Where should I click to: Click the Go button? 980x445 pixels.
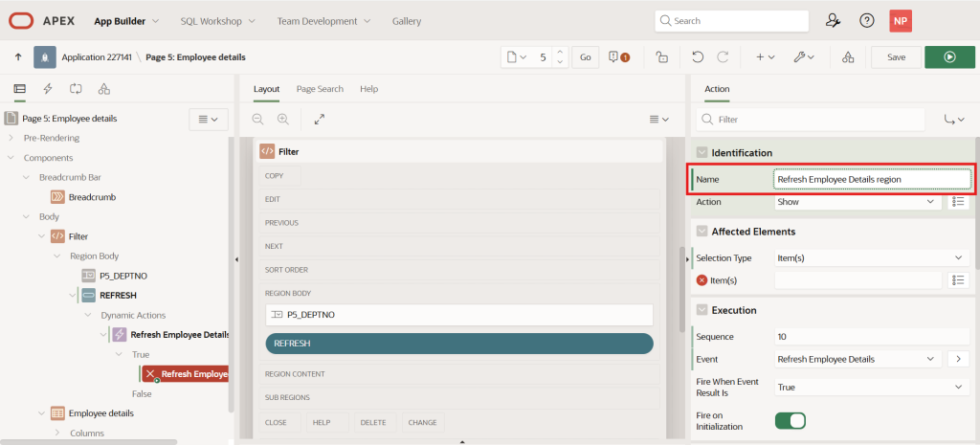(x=585, y=56)
